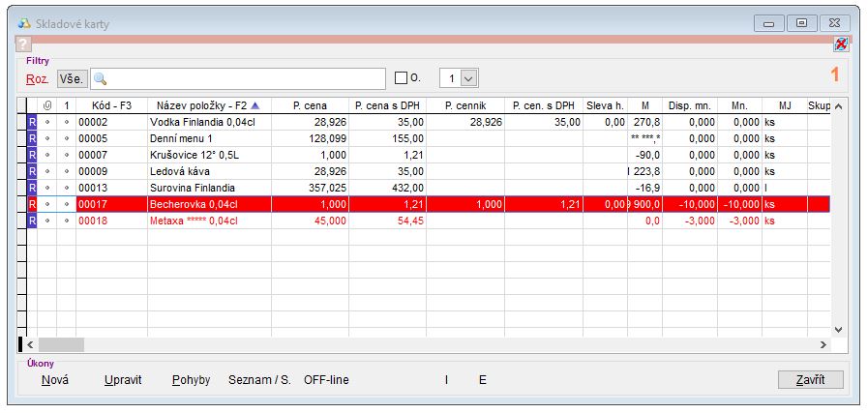This screenshot has height=413, width=868.
Task: Open Pohyby from the actions bar
Action: [191, 380]
